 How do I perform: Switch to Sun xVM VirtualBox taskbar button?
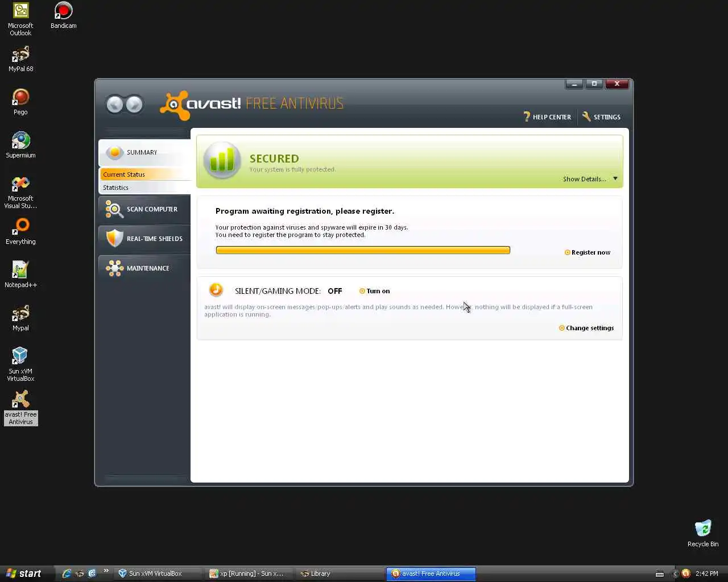pos(158,573)
